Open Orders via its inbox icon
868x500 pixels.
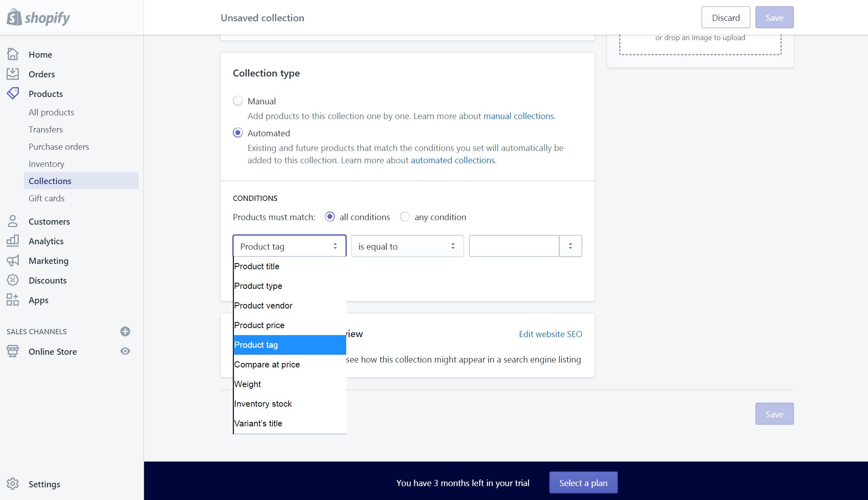pyautogui.click(x=13, y=74)
